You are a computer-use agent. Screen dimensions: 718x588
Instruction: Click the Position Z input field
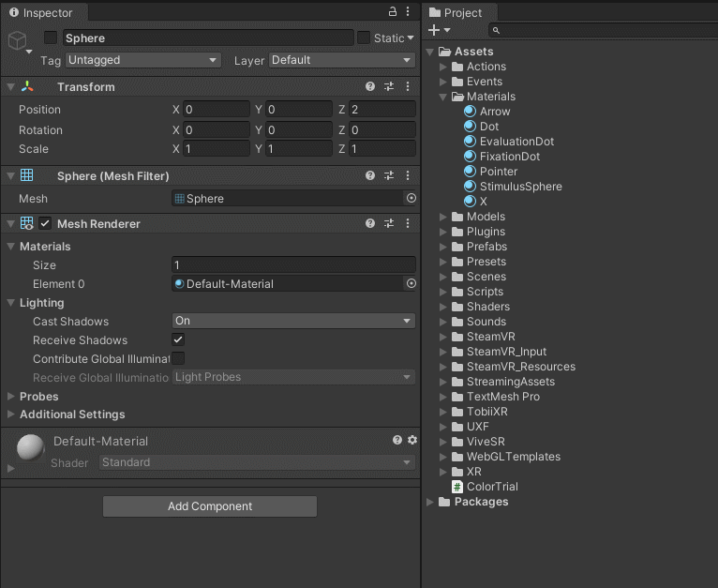pos(381,110)
